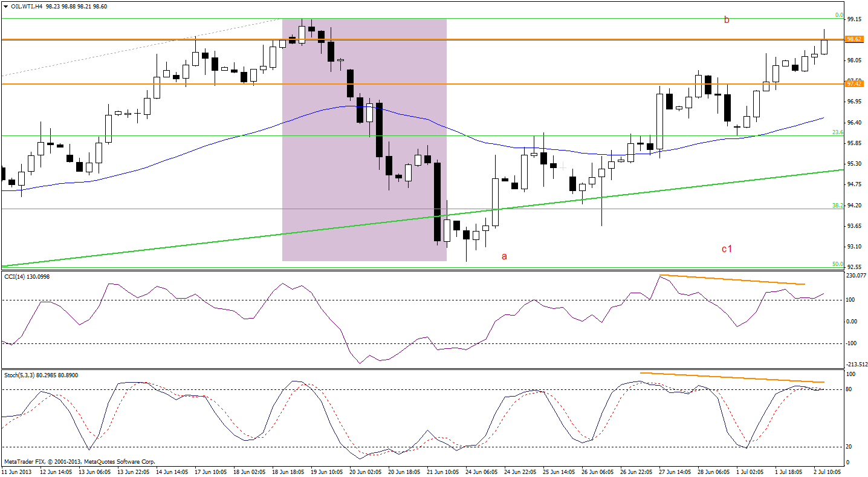
Task: Click the red wave label "a"
Action: pos(504,256)
